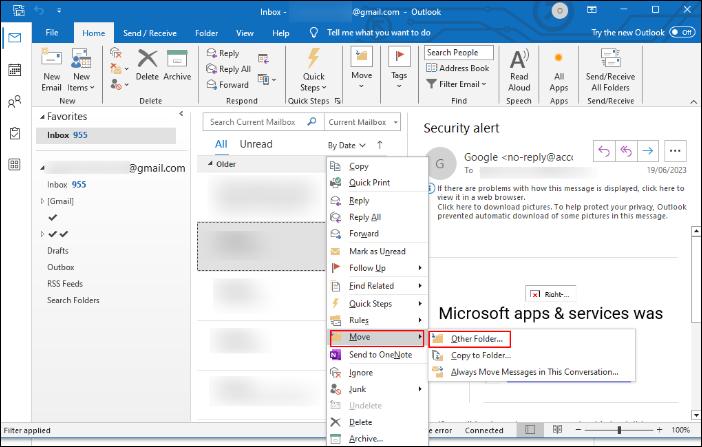702x447 pixels.
Task: Collapse the Favorites section
Action: coord(42,117)
